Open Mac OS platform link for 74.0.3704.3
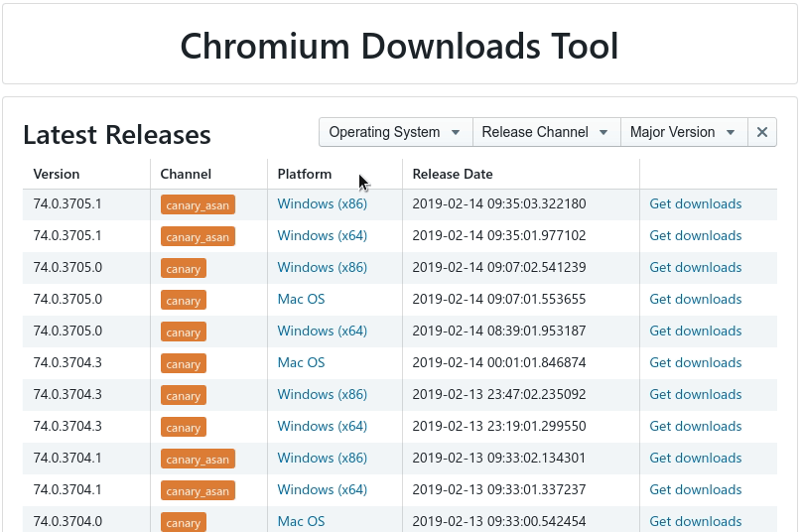The image size is (804, 532). 301,363
